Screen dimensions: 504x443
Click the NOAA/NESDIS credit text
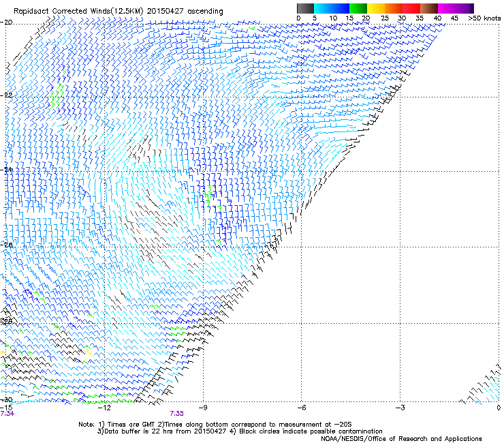[401, 439]
